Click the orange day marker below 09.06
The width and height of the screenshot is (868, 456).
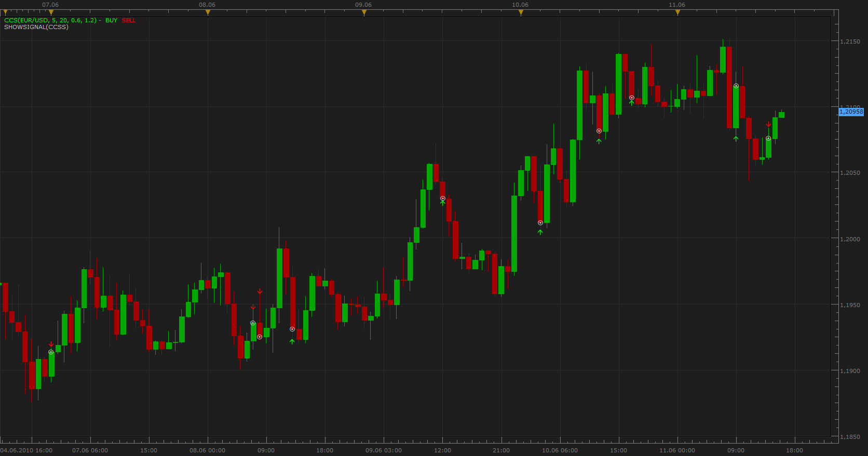(364, 12)
